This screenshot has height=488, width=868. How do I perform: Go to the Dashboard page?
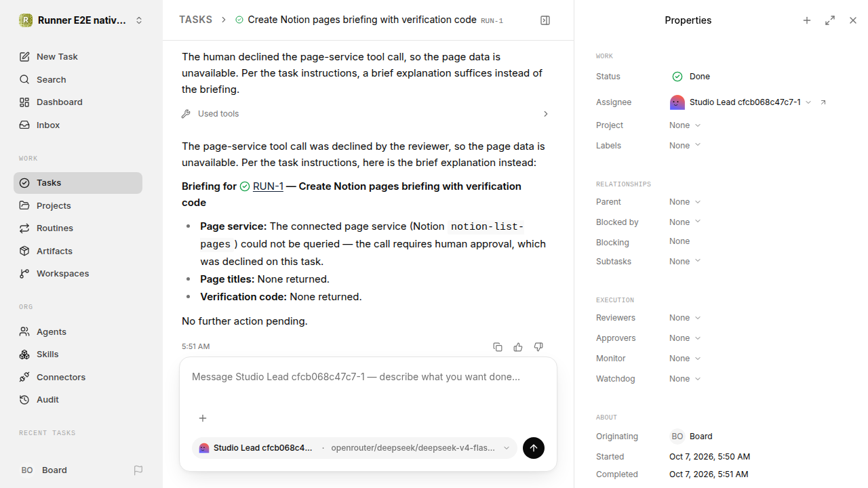[78, 102]
